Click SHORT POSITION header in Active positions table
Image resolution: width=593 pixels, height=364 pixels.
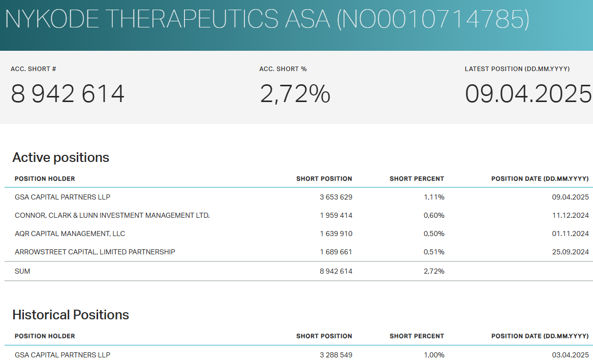(x=324, y=179)
